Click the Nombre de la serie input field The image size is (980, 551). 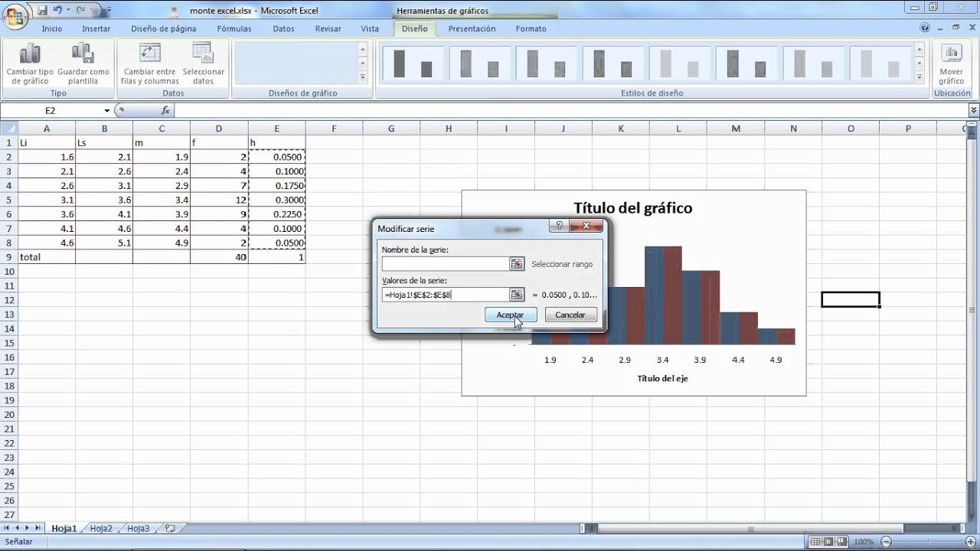tap(446, 263)
